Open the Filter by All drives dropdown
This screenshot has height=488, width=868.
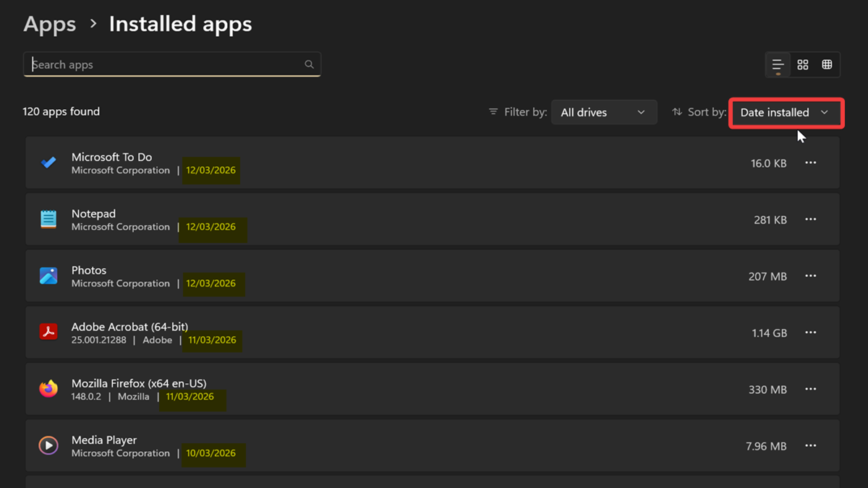pyautogui.click(x=603, y=113)
